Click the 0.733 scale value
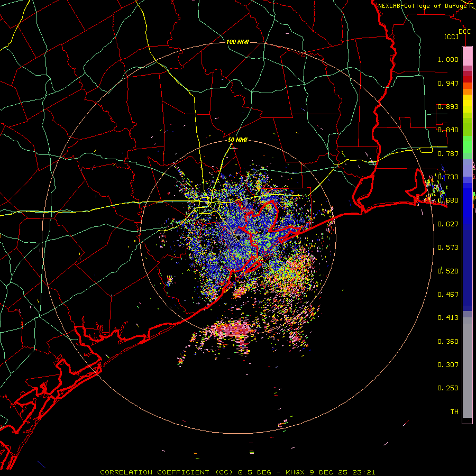Image resolution: width=476 pixels, height=476 pixels. coord(448,177)
